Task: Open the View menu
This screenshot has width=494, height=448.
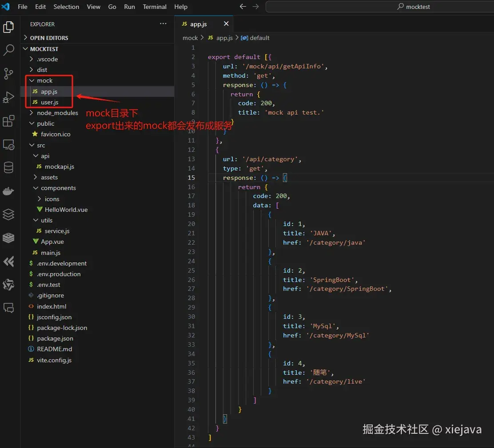Action: tap(94, 7)
